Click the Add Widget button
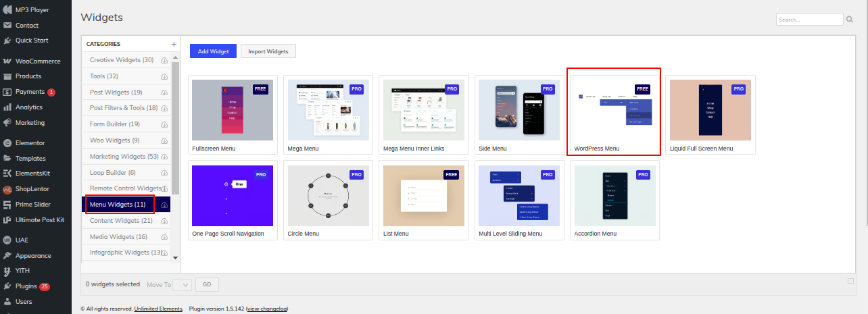Screen dimensions: 868x314 [x=213, y=51]
